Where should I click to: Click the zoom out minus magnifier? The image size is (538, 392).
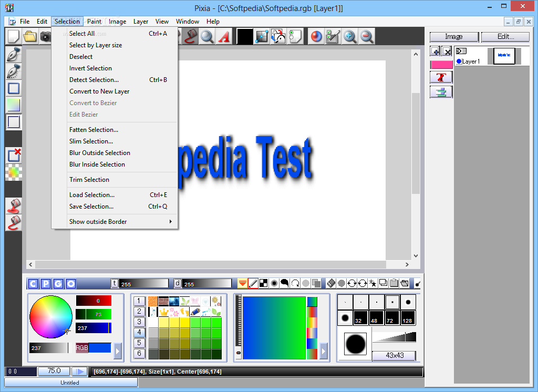click(x=366, y=36)
